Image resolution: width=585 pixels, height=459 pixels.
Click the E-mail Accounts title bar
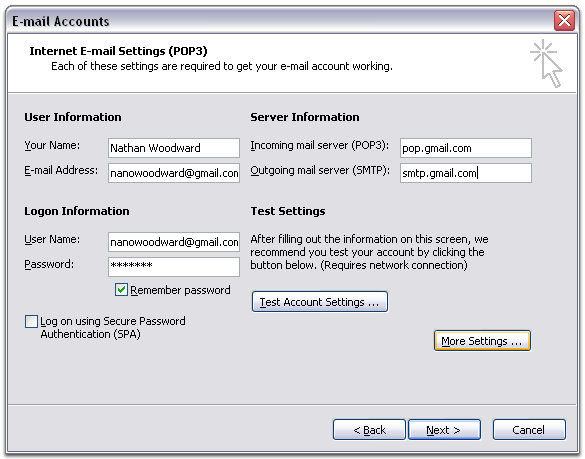(x=280, y=21)
